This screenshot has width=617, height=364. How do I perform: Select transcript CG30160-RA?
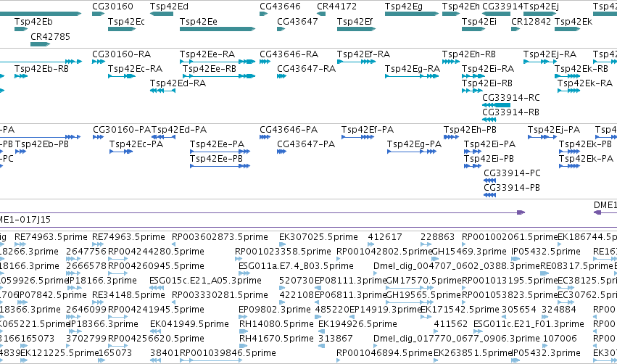(x=122, y=54)
